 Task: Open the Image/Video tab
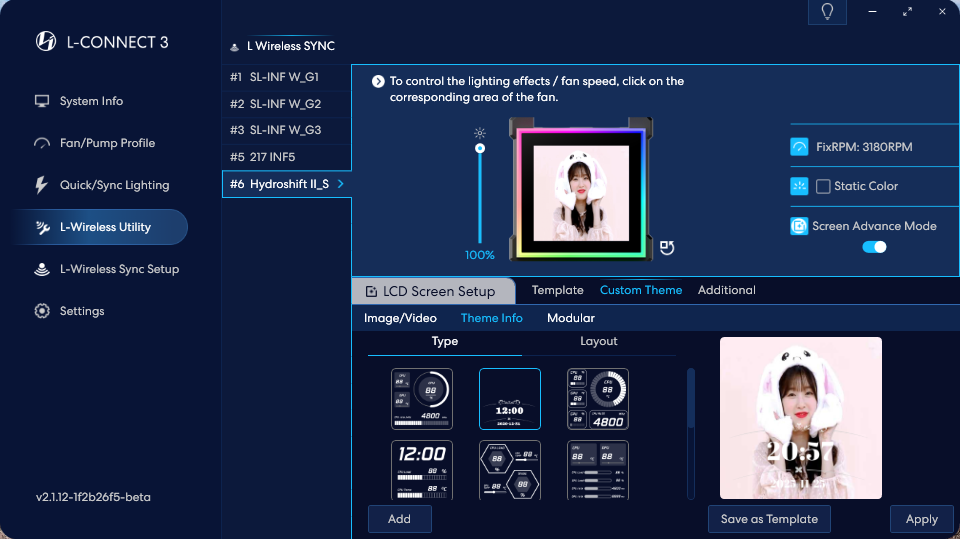point(400,318)
